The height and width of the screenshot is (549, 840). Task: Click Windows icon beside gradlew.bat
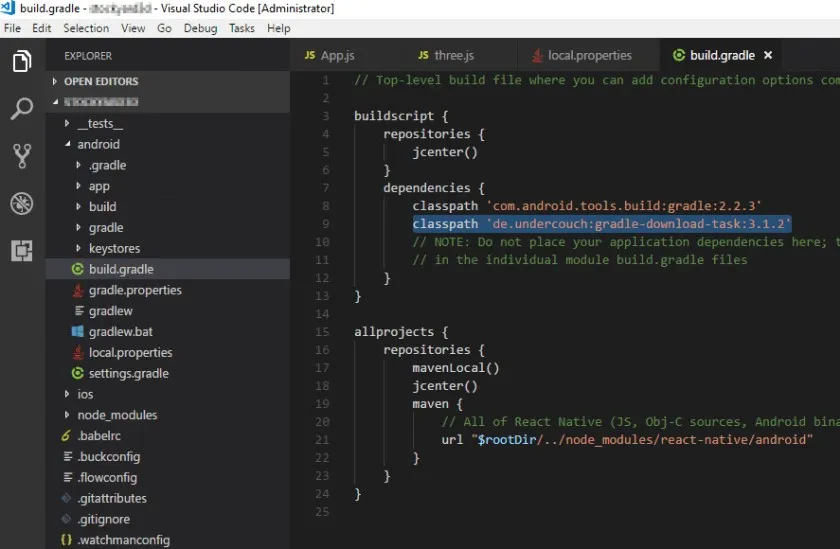tap(78, 332)
